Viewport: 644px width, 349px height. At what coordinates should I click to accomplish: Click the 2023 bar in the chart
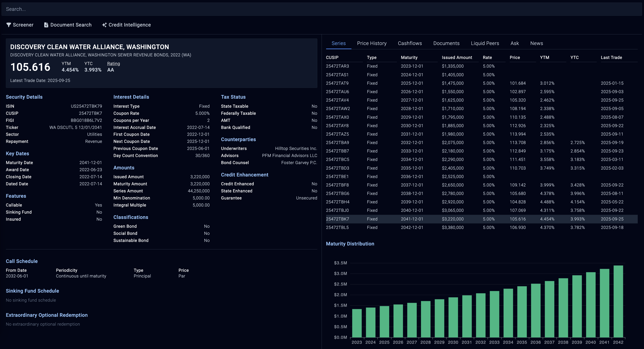point(357,323)
